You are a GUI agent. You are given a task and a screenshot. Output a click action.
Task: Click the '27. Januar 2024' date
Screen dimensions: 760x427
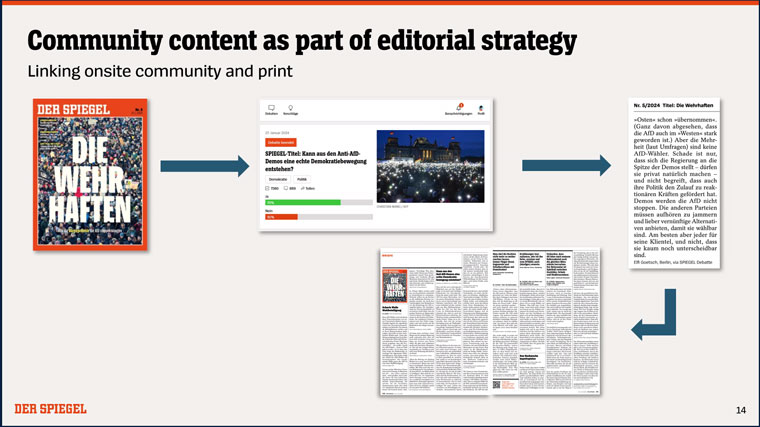pyautogui.click(x=277, y=133)
